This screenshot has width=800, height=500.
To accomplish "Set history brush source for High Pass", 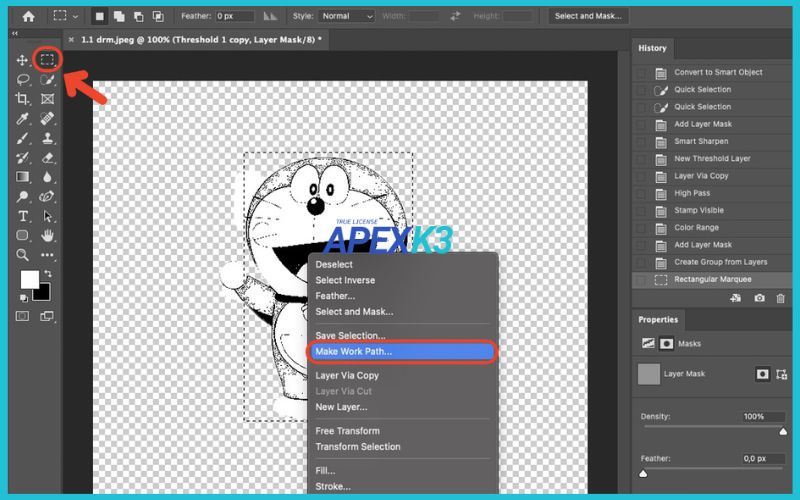I will point(641,193).
